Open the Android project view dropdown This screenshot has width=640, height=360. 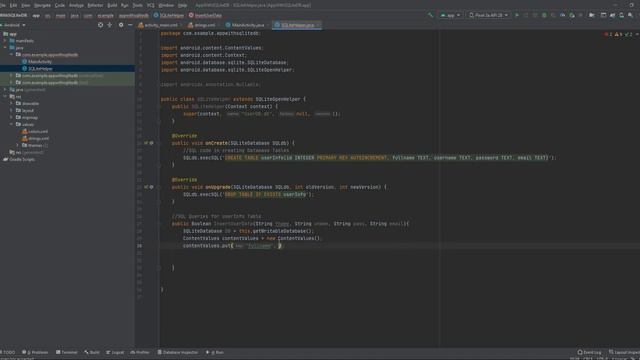13,25
